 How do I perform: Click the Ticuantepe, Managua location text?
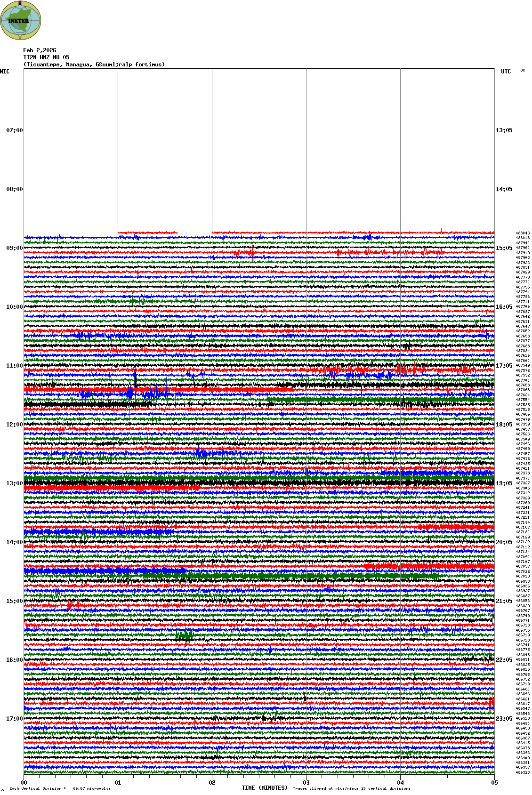[94, 64]
